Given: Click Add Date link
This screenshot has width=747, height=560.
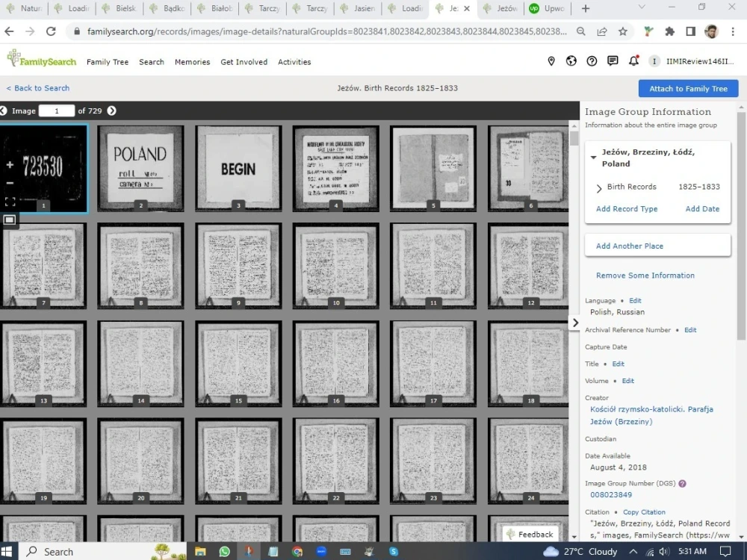Looking at the screenshot, I should [702, 208].
